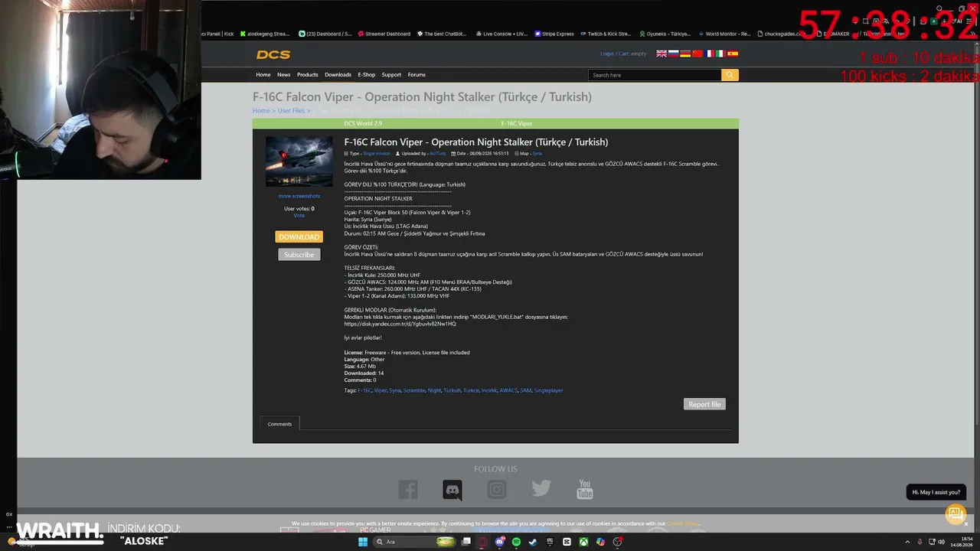Click the DCS logo in the site header
This screenshot has width=980, height=551.
(273, 54)
